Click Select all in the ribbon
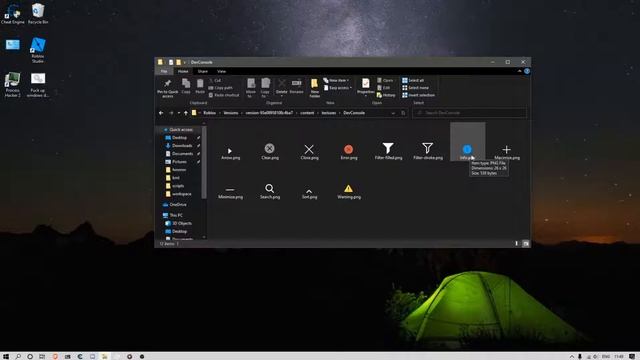 tap(413, 80)
